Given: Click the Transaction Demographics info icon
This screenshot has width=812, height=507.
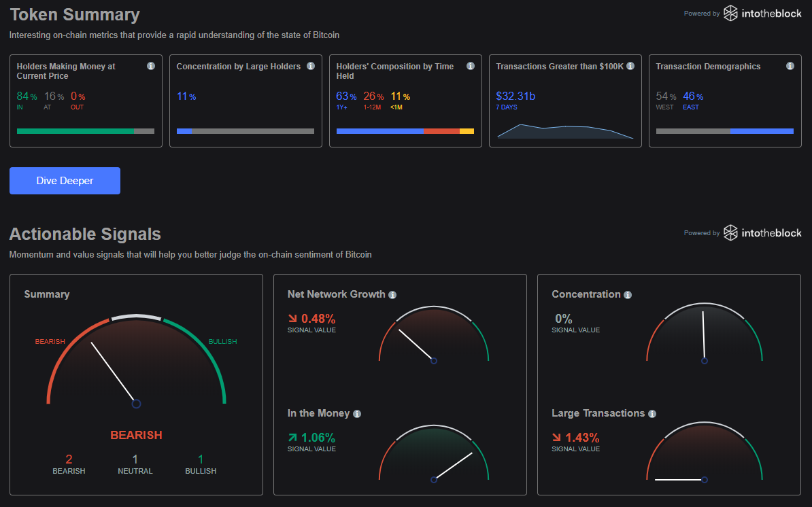Looking at the screenshot, I should [x=790, y=66].
